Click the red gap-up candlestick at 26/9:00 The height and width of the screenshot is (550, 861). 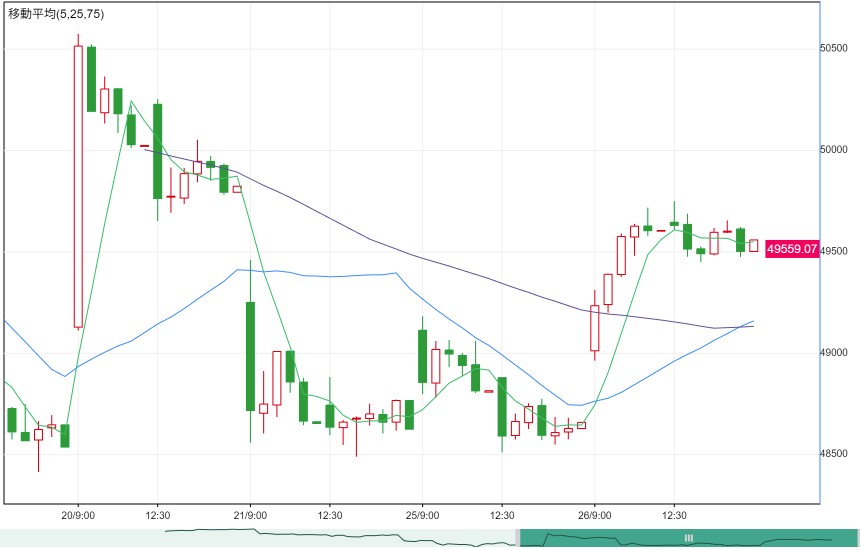click(595, 328)
